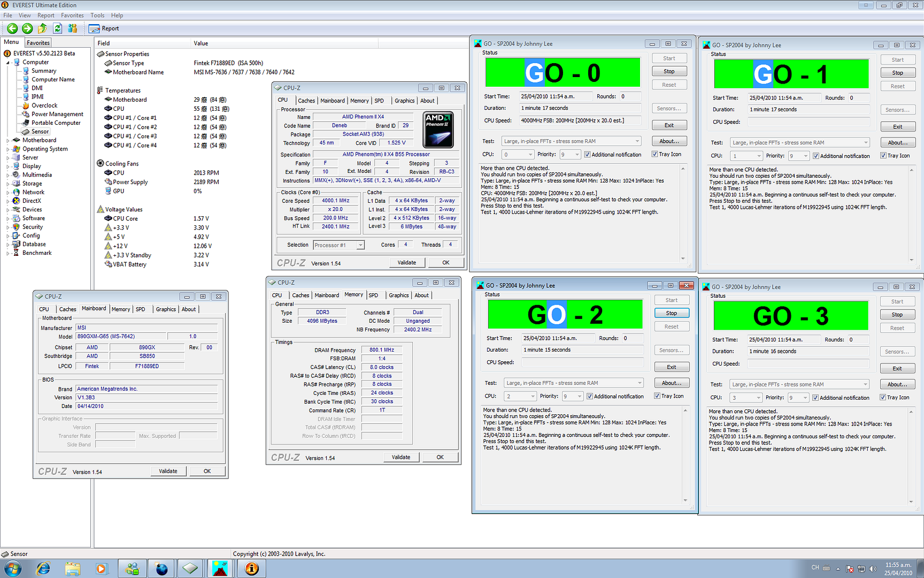Open the CPU dropdown in GO - 0 window

coord(518,155)
